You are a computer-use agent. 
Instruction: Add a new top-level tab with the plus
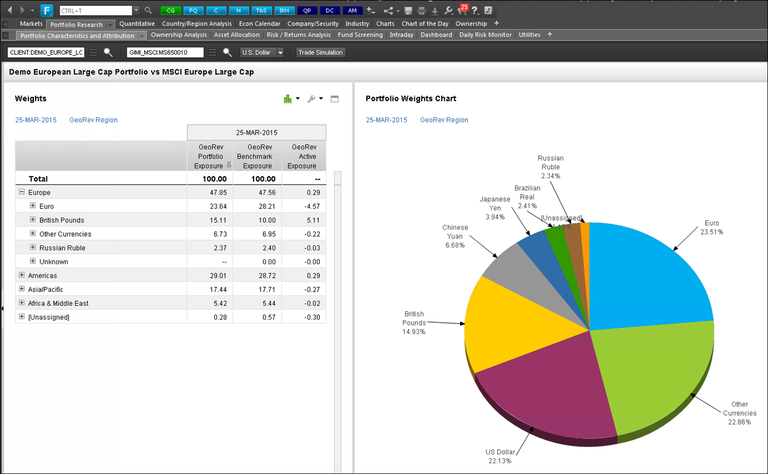coord(497,23)
